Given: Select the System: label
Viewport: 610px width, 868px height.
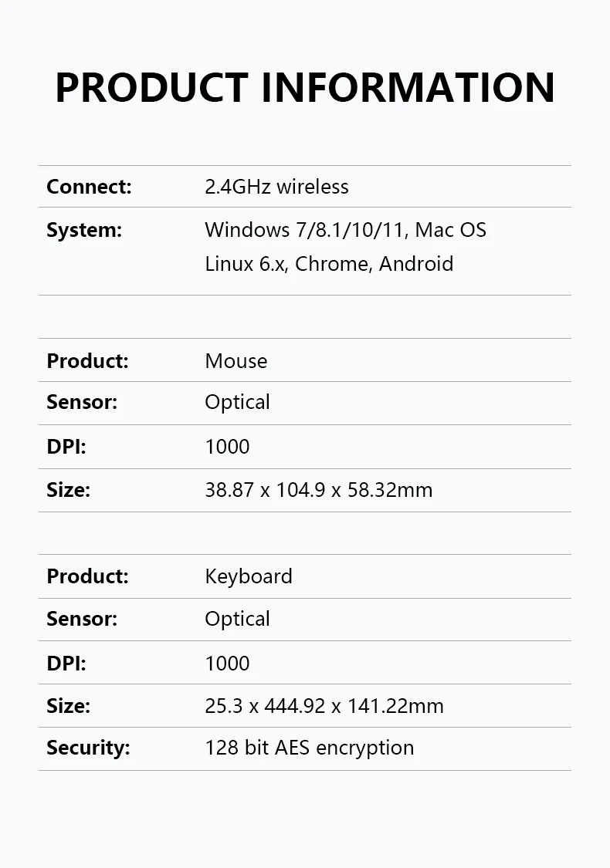Looking at the screenshot, I should click(x=84, y=230).
